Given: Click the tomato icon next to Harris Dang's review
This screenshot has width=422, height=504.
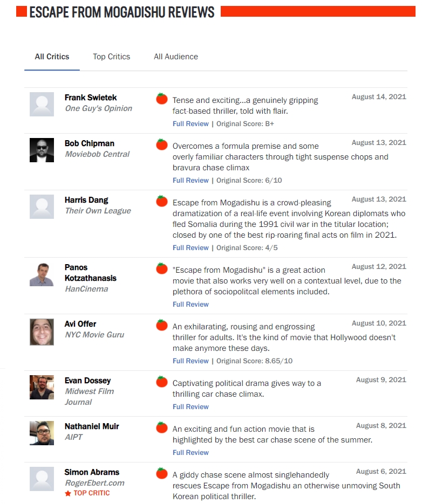Looking at the screenshot, I should coord(161,201).
